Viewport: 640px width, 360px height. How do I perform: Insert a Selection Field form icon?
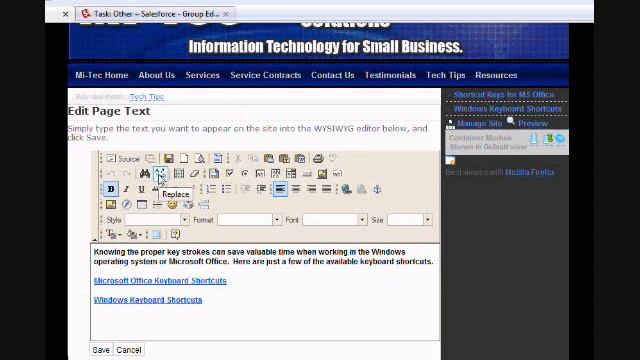click(x=291, y=173)
